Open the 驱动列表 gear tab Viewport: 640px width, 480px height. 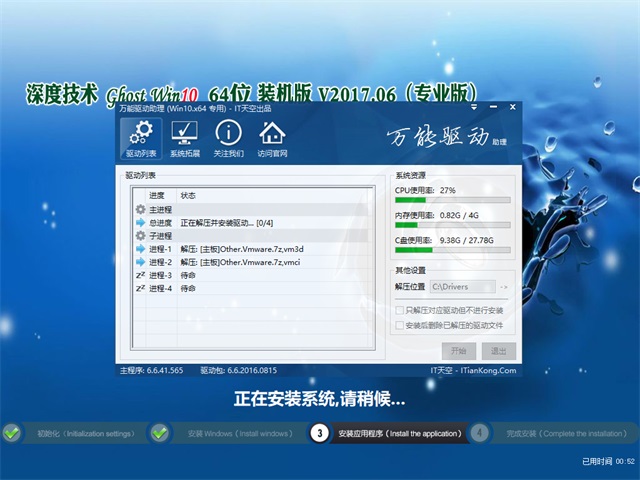tap(141, 139)
